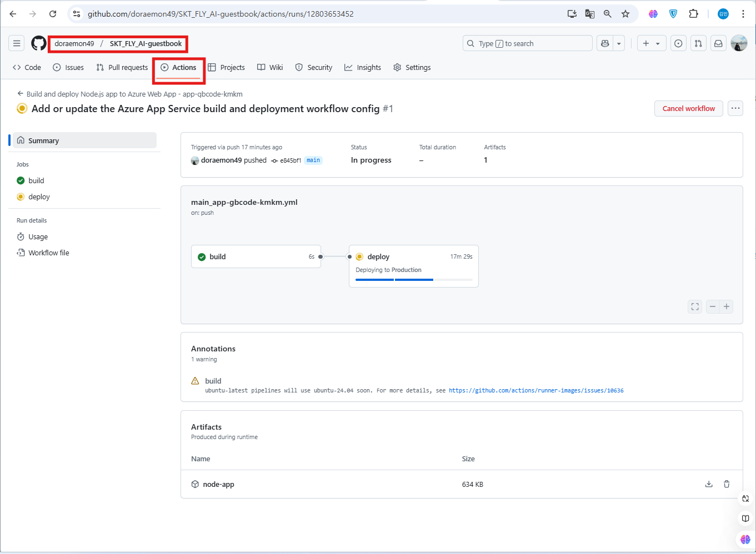This screenshot has width=756, height=554.
Task: Open the global navigation hamburger icon
Action: [16, 43]
